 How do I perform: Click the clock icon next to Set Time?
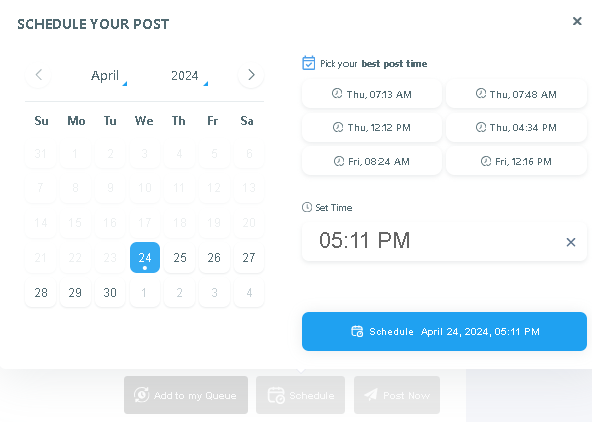pos(307,207)
